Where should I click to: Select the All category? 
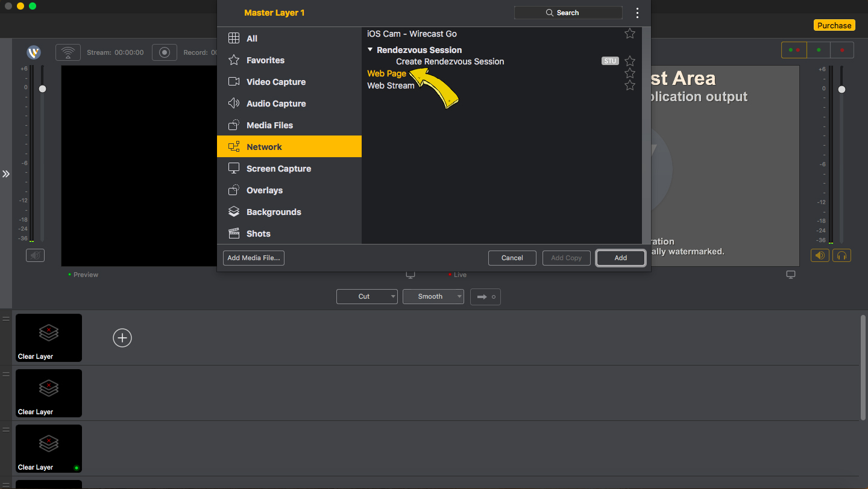289,39
